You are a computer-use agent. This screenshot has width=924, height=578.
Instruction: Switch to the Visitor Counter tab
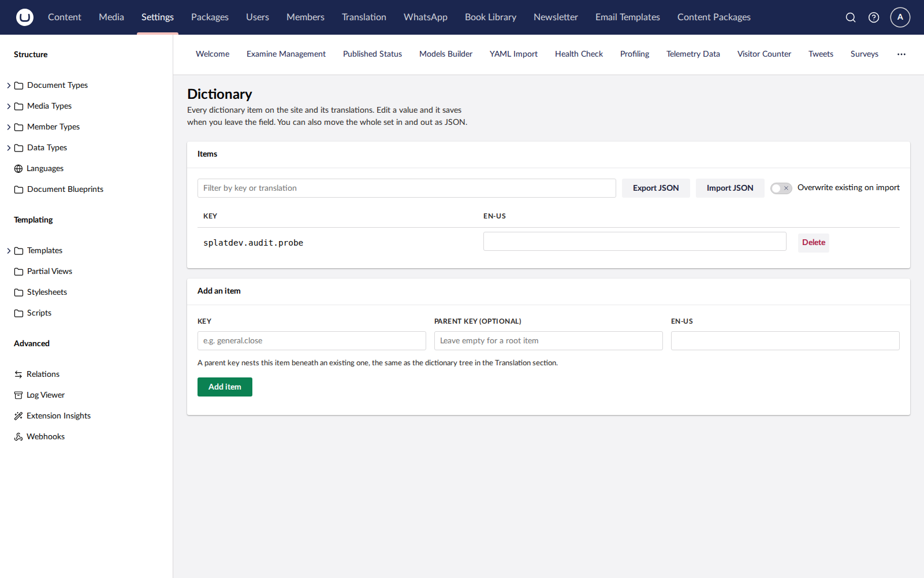pyautogui.click(x=764, y=54)
